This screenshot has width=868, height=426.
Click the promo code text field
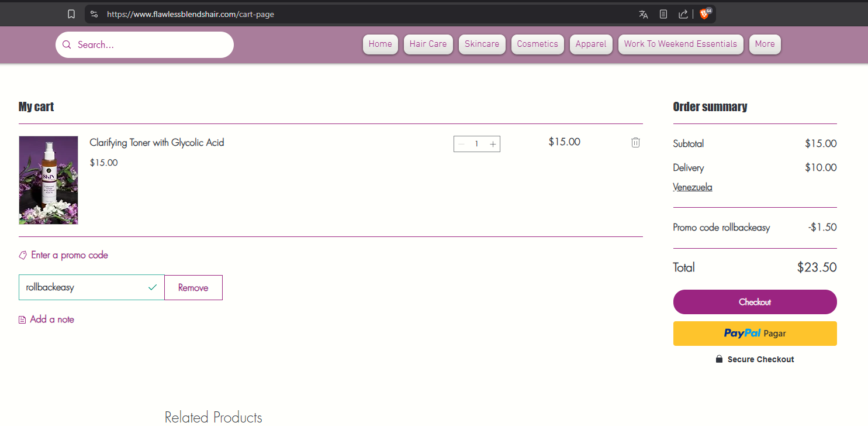pos(92,287)
